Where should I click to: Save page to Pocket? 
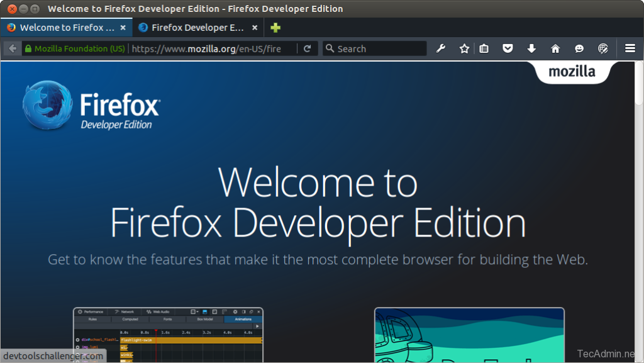tap(508, 48)
